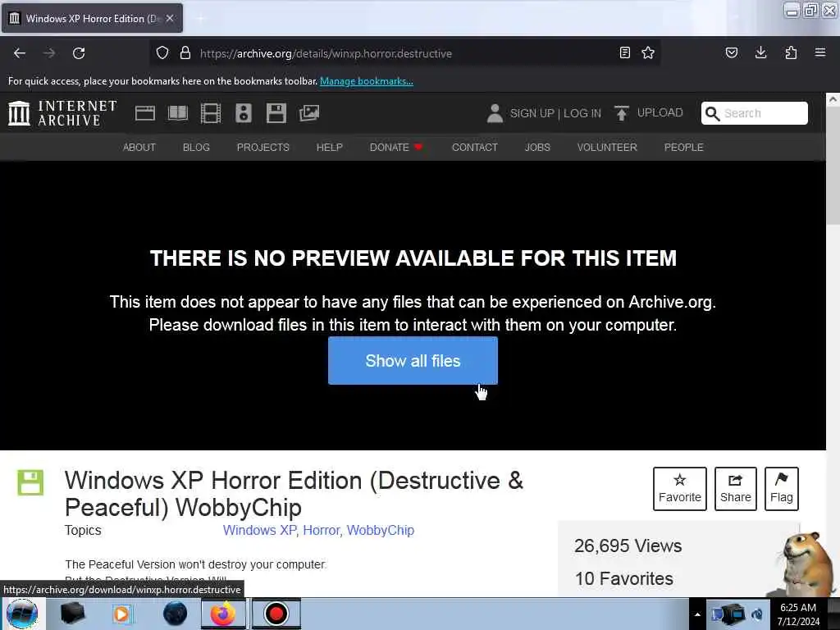
Task: Click the user avatar icon
Action: click(495, 113)
